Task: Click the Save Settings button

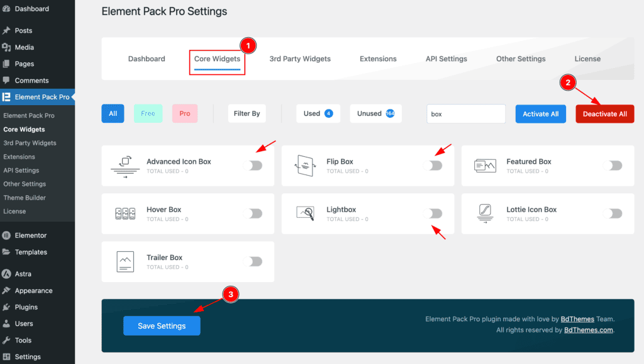Action: point(162,326)
